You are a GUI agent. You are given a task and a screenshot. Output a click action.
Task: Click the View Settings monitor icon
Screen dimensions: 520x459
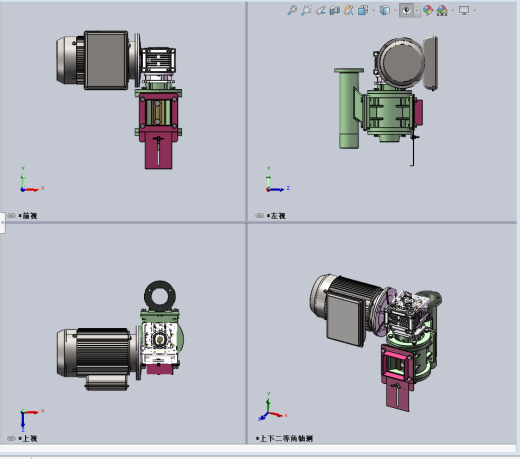[464, 10]
